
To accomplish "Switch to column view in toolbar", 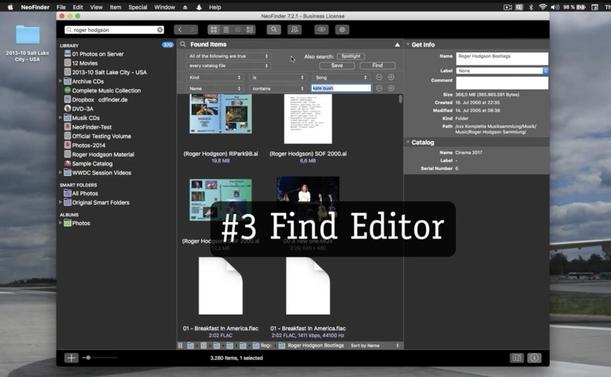I will pyautogui.click(x=238, y=30).
